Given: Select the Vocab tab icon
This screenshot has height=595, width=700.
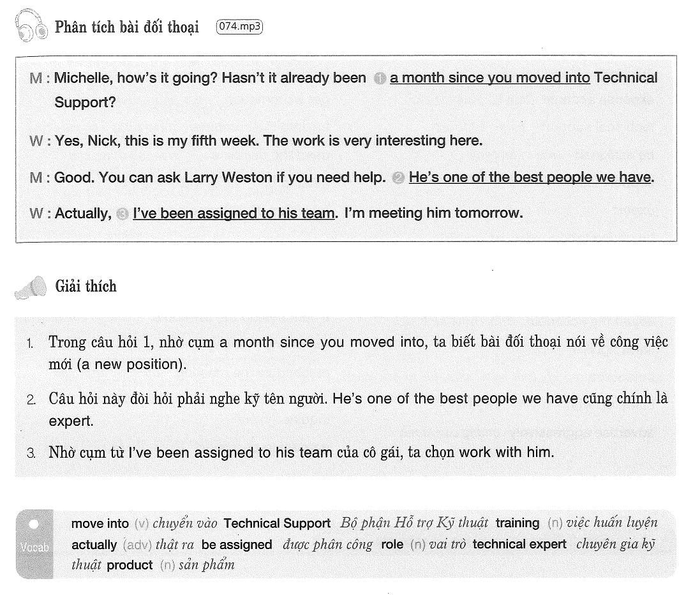Looking at the screenshot, I should tap(34, 544).
